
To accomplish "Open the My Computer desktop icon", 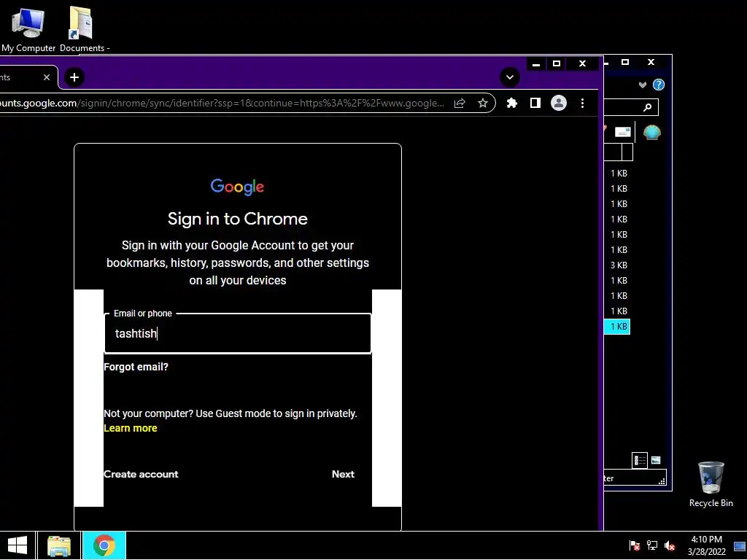I will tap(28, 28).
